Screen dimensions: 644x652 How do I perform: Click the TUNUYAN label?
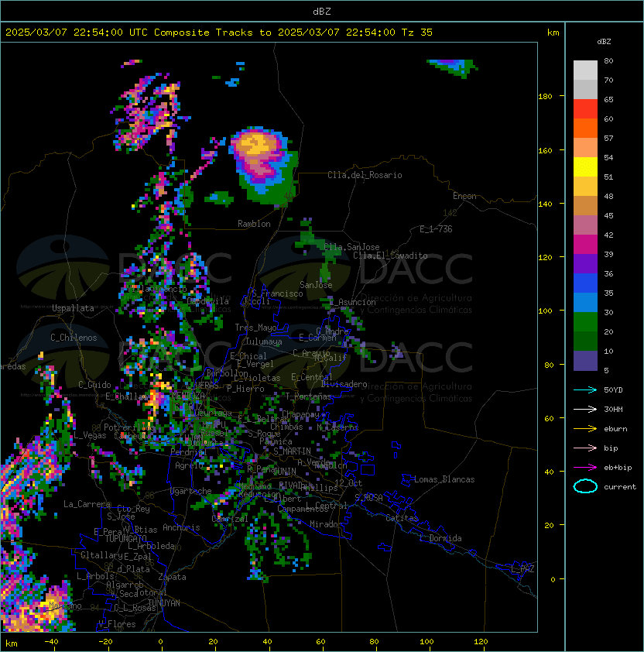(x=164, y=603)
